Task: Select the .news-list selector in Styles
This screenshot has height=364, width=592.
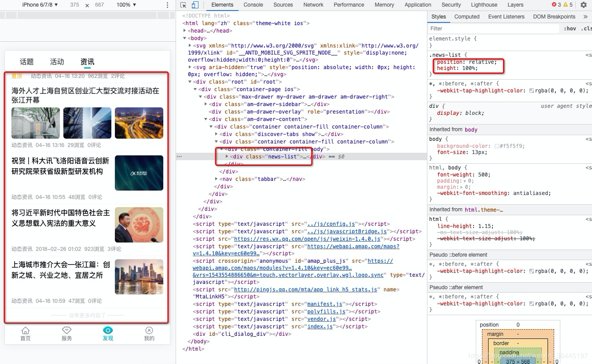Action: coord(445,55)
